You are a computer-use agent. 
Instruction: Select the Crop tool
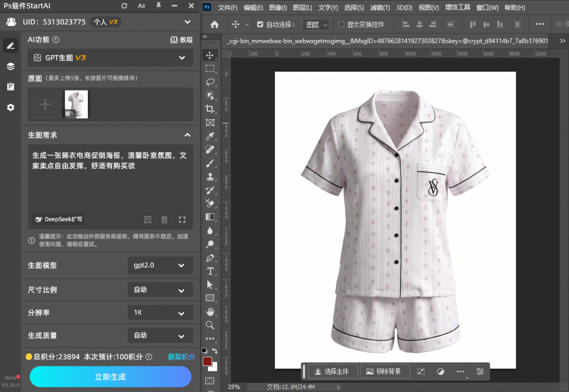[x=209, y=109]
